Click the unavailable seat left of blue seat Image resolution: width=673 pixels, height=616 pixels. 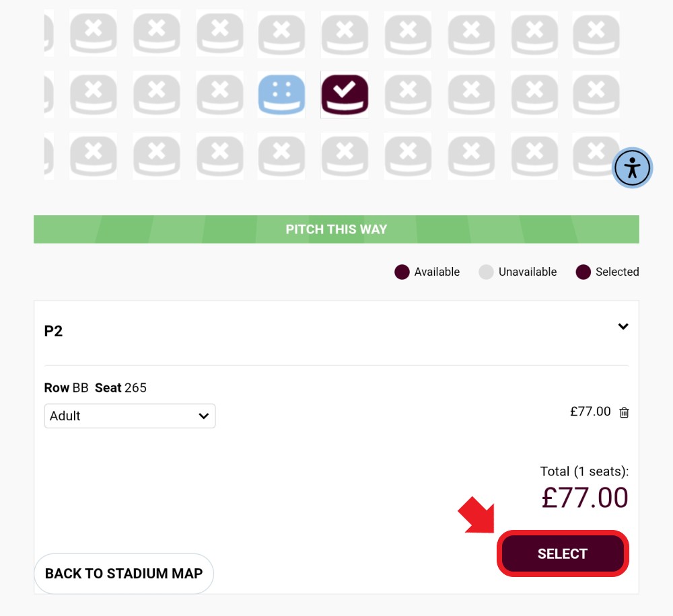click(220, 95)
